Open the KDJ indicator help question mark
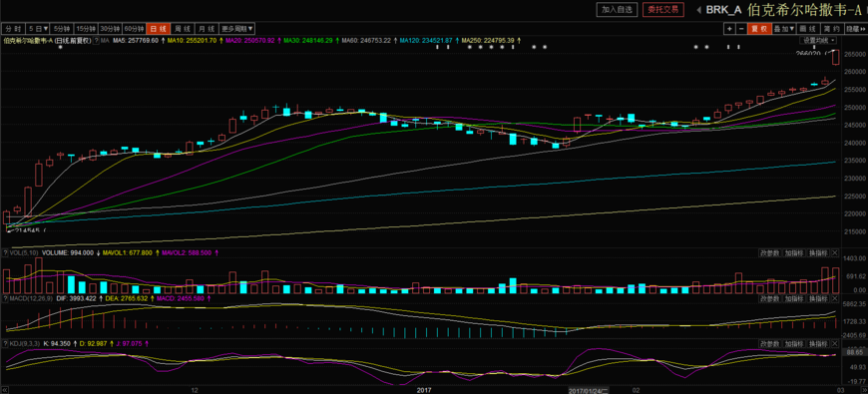The image size is (868, 394). 5,344
